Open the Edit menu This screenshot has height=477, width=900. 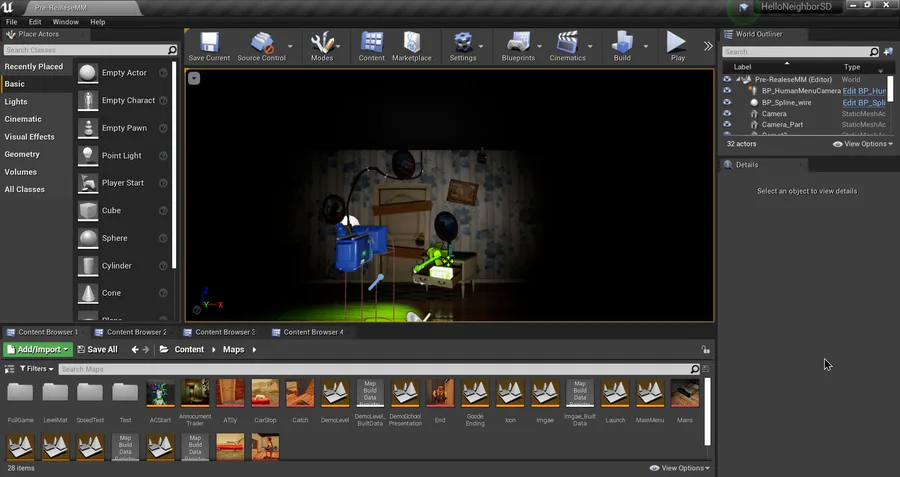pyautogui.click(x=35, y=22)
